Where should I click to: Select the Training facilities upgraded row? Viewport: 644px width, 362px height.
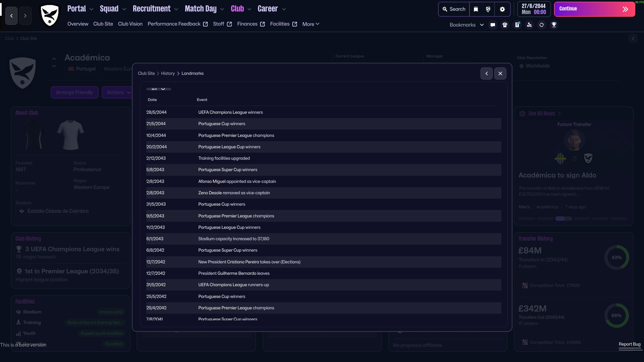tap(324, 158)
